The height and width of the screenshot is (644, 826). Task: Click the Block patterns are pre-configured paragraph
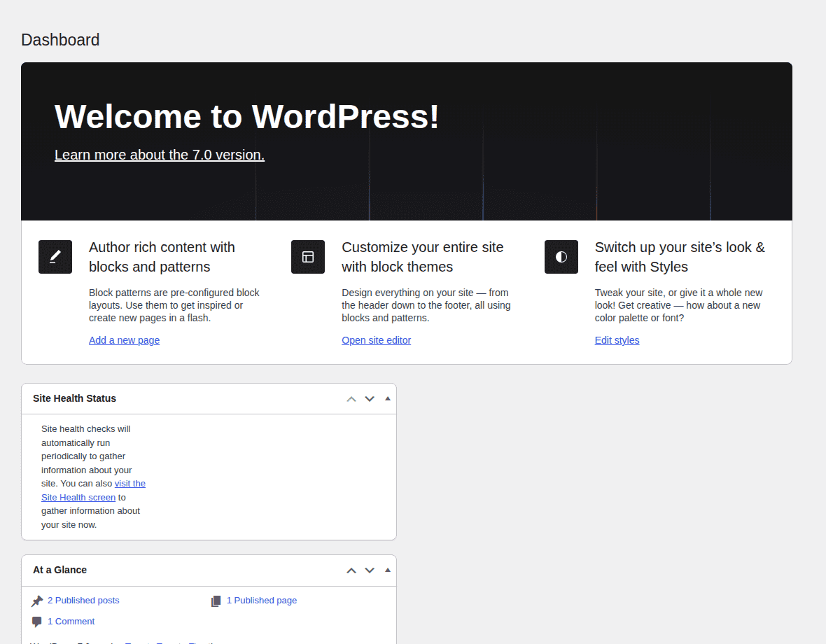click(174, 305)
